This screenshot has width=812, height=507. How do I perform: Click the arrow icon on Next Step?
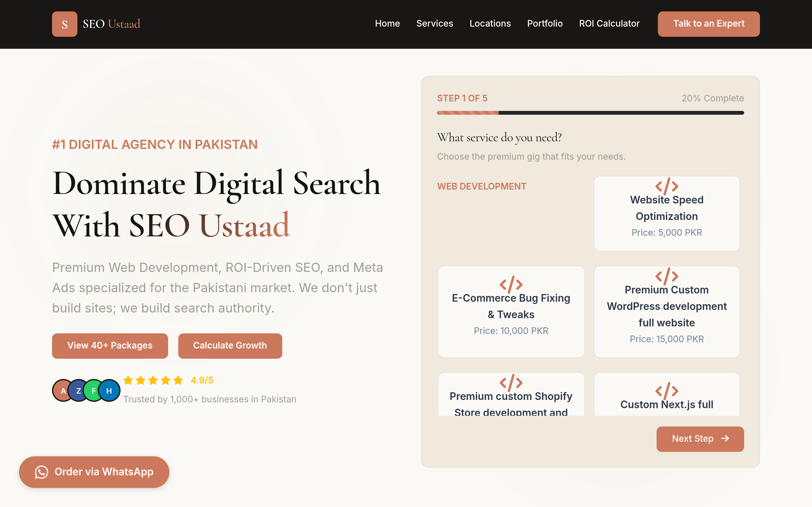point(725,438)
